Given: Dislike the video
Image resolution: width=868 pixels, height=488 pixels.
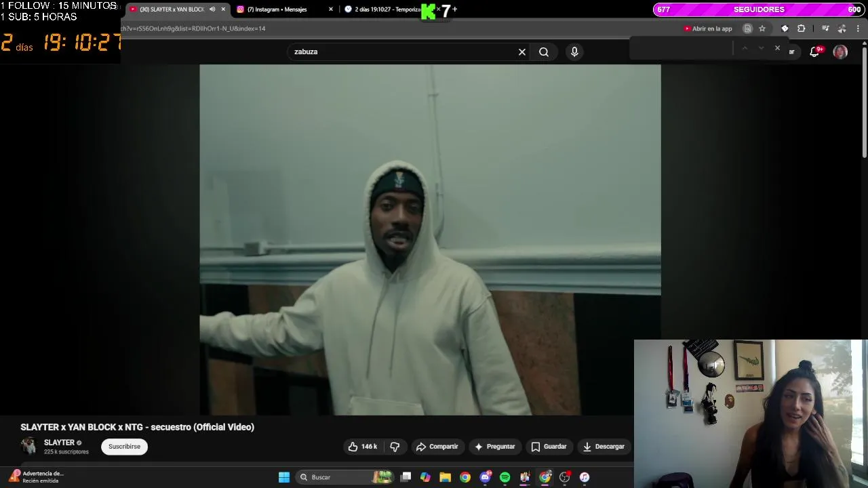Looking at the screenshot, I should pyautogui.click(x=395, y=447).
